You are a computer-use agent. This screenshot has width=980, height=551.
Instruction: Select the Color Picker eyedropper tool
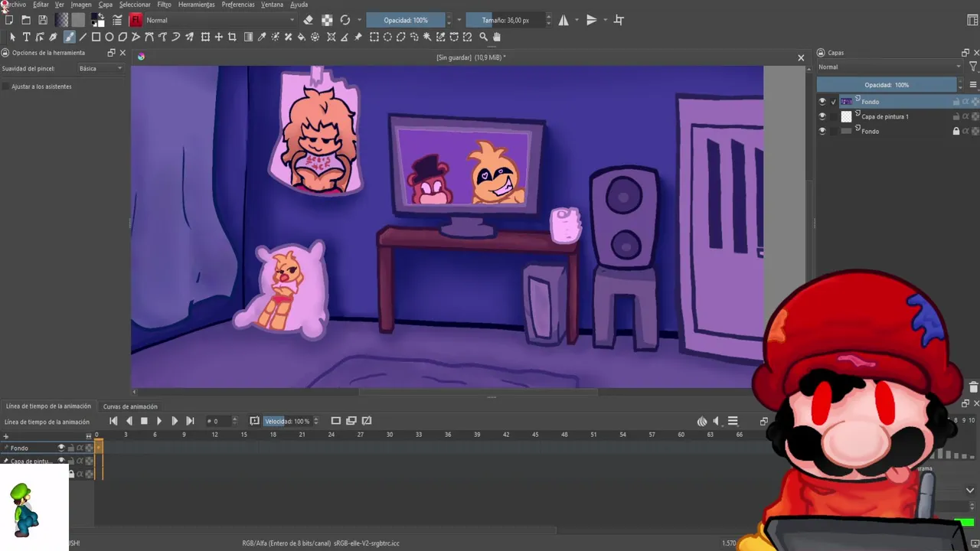click(x=262, y=37)
